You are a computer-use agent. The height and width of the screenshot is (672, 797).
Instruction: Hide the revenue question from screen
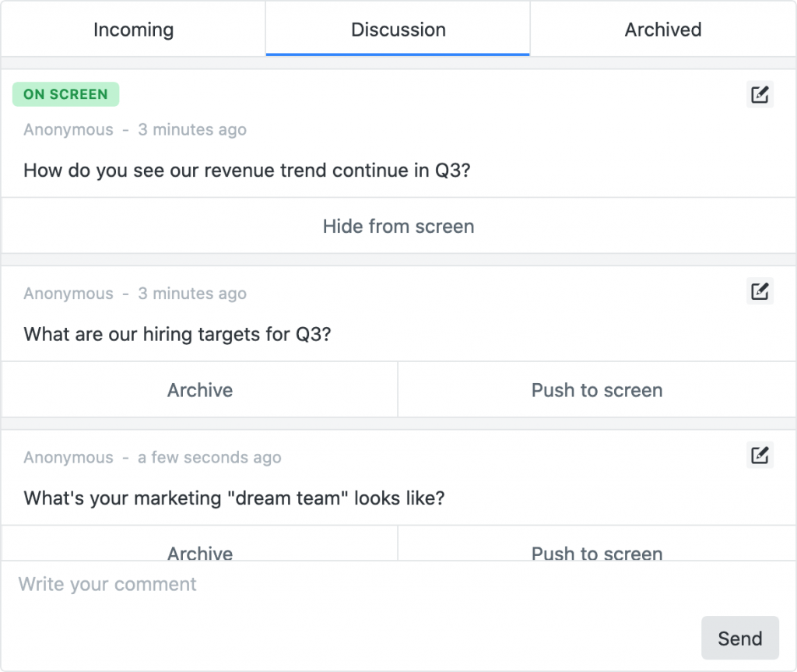click(x=398, y=227)
